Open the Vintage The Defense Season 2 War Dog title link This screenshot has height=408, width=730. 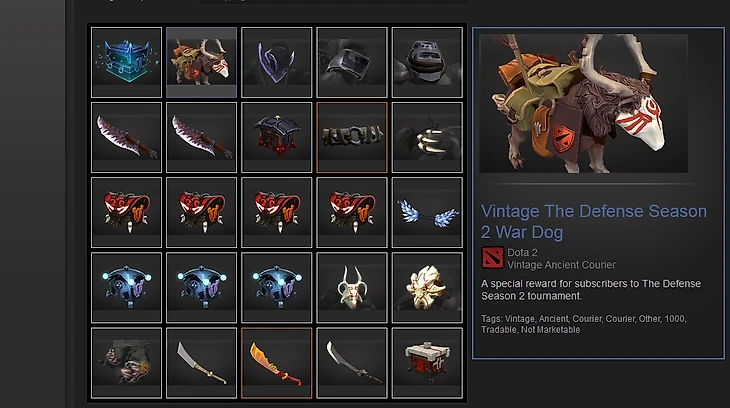click(594, 221)
